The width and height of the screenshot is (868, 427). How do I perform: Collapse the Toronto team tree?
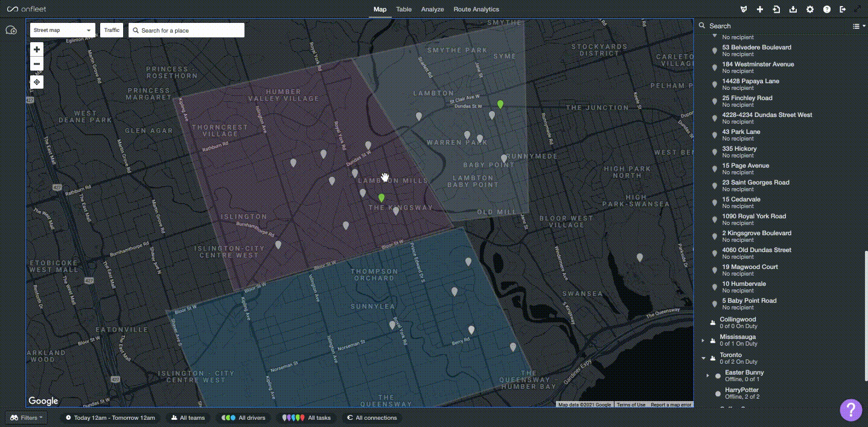click(x=703, y=358)
